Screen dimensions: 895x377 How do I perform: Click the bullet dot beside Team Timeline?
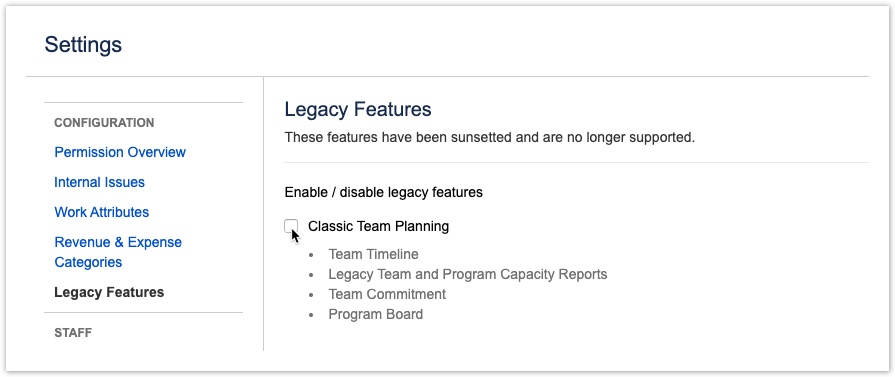[x=311, y=255]
